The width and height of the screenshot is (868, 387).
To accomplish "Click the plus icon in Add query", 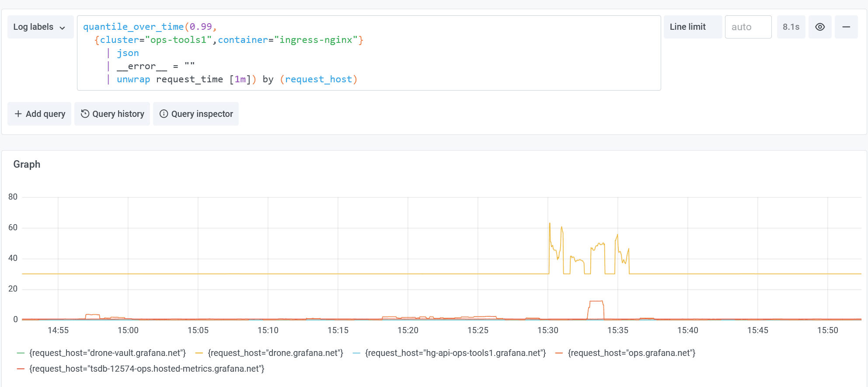I will [x=18, y=114].
